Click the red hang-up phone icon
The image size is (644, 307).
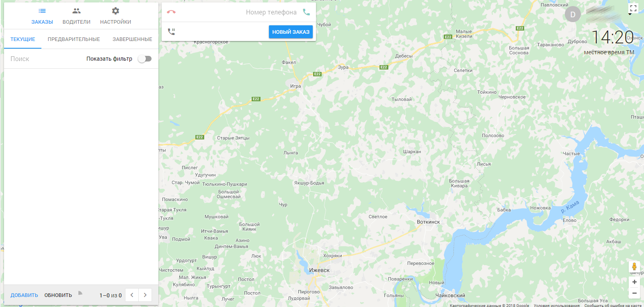[x=171, y=12]
